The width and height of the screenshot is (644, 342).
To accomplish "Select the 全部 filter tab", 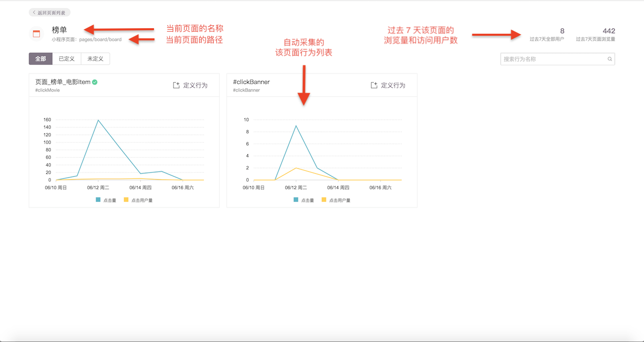I will pyautogui.click(x=41, y=59).
